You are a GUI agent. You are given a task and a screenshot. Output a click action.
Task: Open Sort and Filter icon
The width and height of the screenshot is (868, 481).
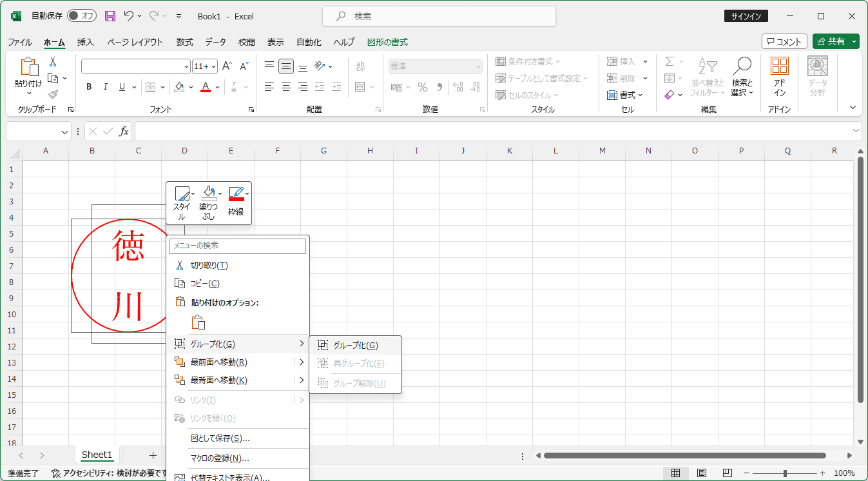click(708, 66)
